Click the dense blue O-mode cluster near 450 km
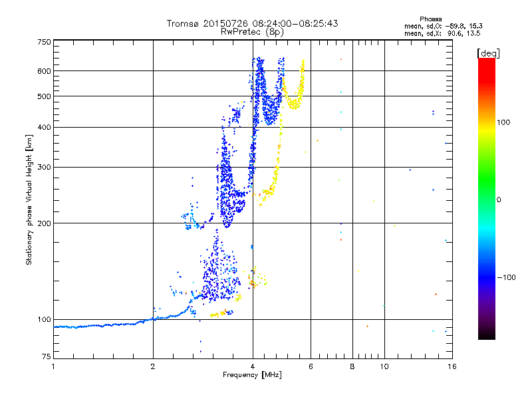This screenshot has width=532, height=399. pos(271,110)
